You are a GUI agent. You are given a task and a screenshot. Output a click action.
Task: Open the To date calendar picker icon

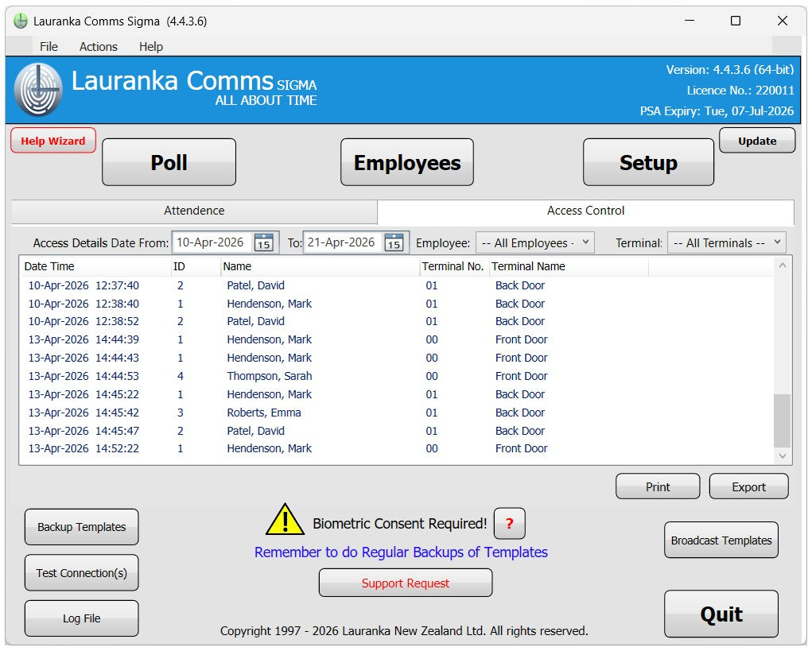pyautogui.click(x=394, y=242)
